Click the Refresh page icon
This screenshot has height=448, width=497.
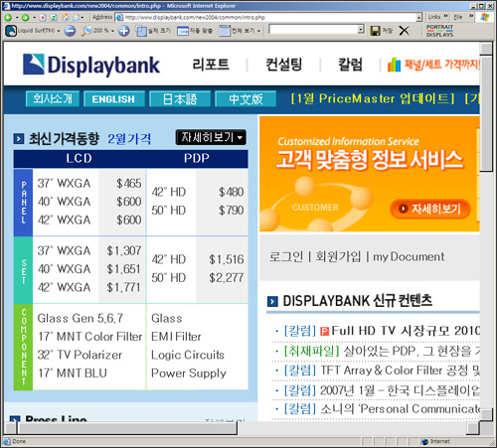[54, 17]
